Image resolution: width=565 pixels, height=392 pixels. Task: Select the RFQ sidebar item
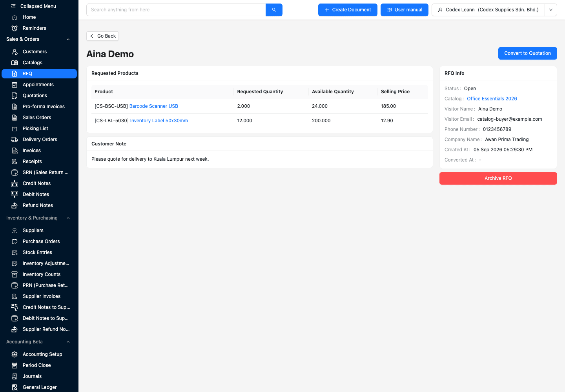(39, 74)
